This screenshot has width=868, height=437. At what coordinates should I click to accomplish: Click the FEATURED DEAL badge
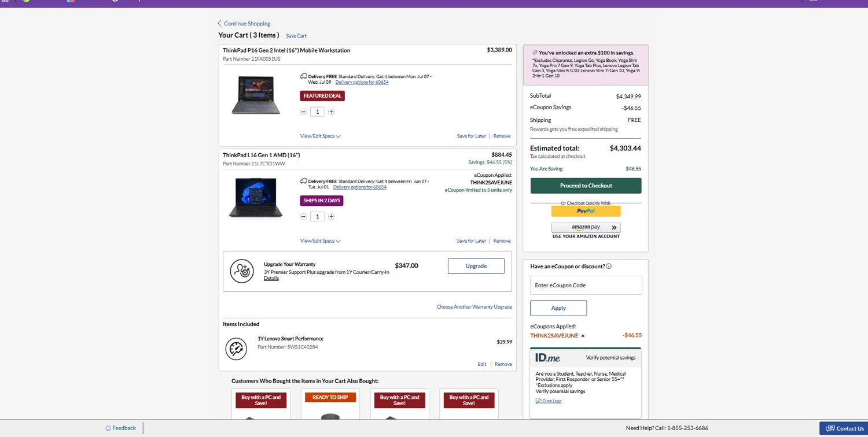(x=322, y=96)
